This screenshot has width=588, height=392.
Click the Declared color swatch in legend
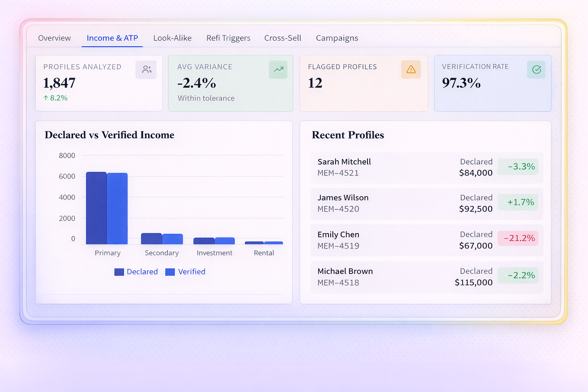[119, 272]
